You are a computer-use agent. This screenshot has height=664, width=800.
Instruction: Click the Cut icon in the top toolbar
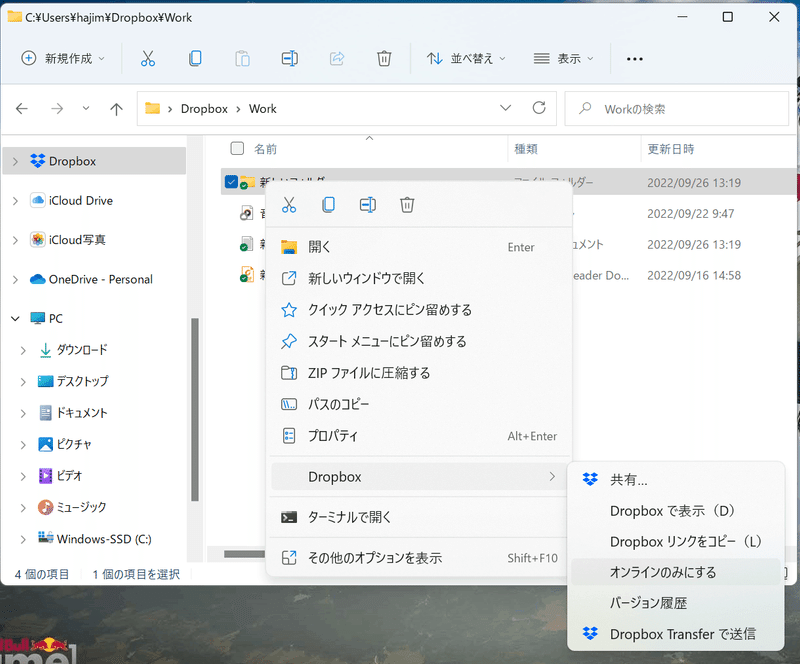click(x=148, y=59)
